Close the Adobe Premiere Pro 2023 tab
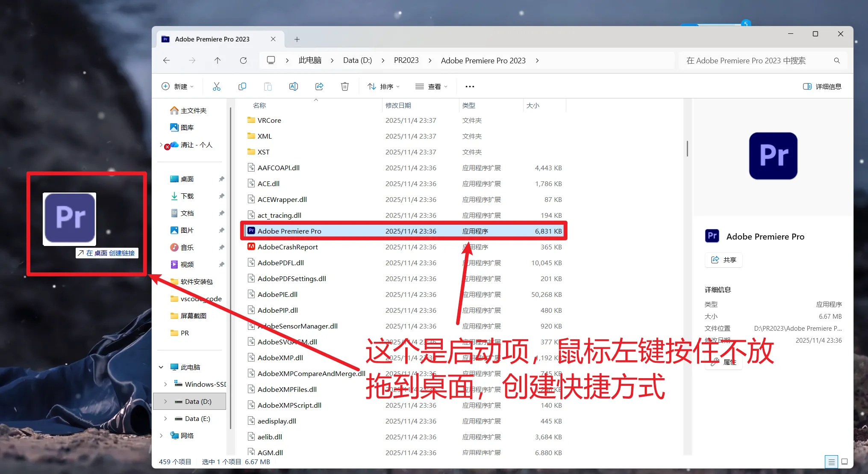Viewport: 868px width, 474px height. [273, 39]
